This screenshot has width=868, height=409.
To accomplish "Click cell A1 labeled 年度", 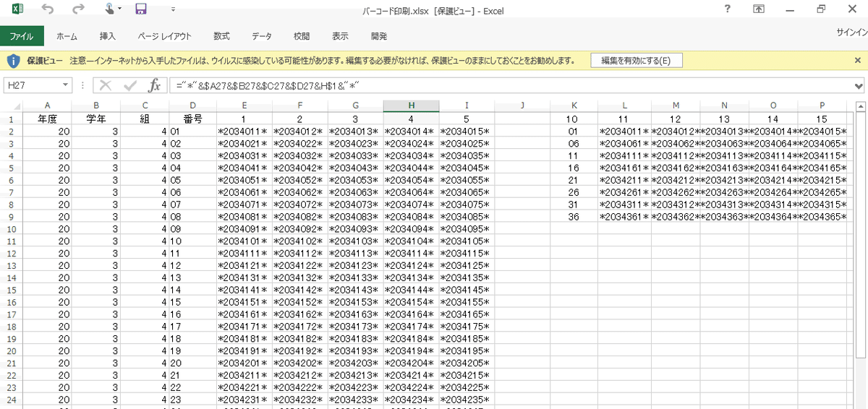I will [x=47, y=119].
